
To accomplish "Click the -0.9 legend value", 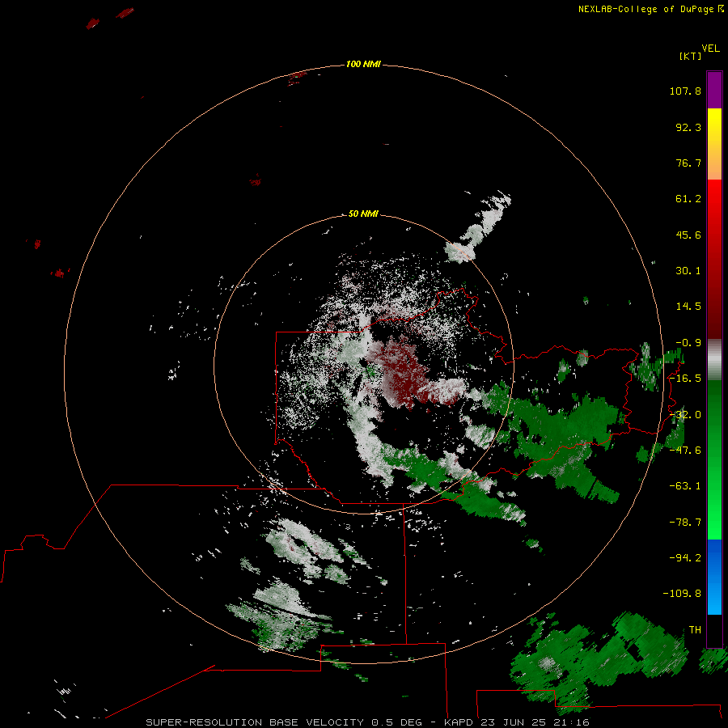I will [x=688, y=343].
